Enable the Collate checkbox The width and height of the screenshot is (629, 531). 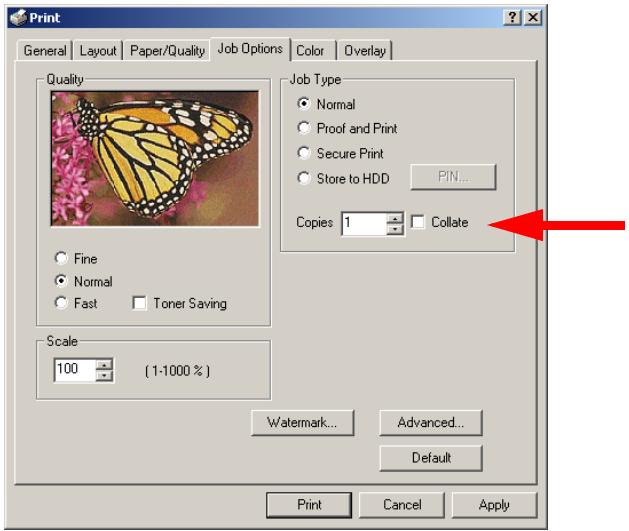coord(418,222)
